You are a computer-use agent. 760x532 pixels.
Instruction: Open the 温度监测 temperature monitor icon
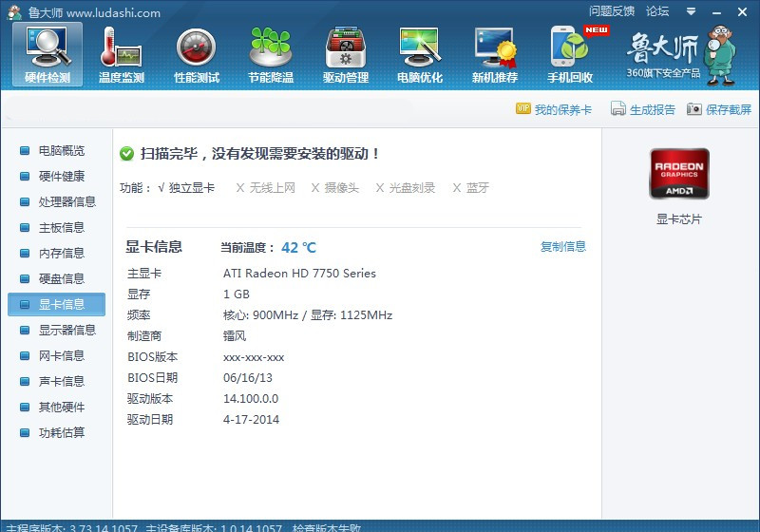coord(122,54)
